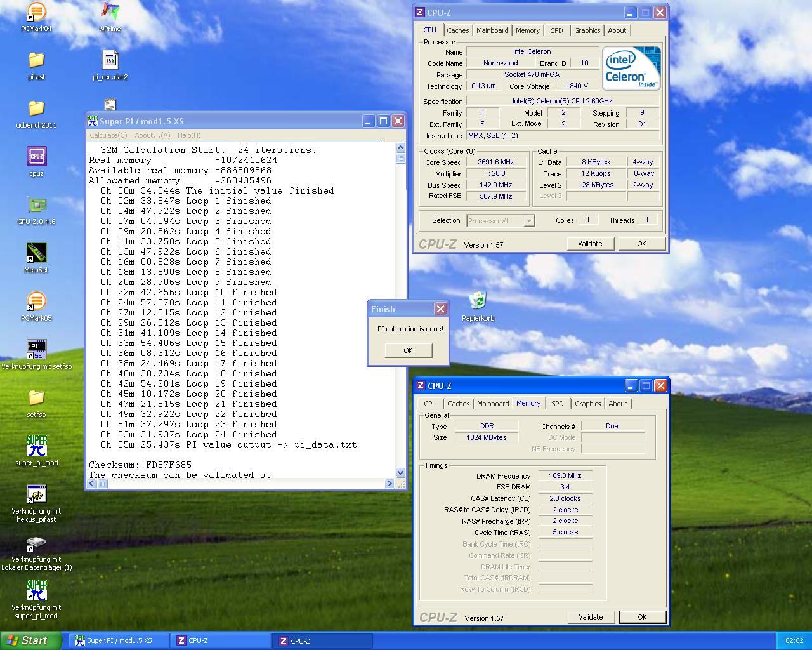812x650 pixels.
Task: Open the ucbench2011 folder
Action: (x=36, y=114)
